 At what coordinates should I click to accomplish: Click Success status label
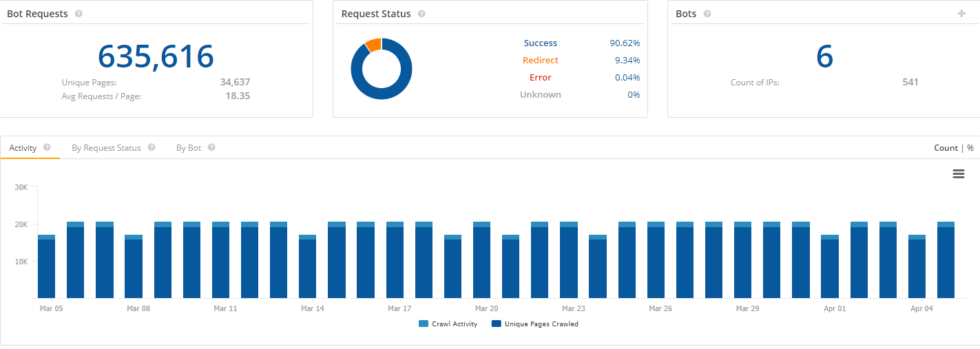coord(541,43)
